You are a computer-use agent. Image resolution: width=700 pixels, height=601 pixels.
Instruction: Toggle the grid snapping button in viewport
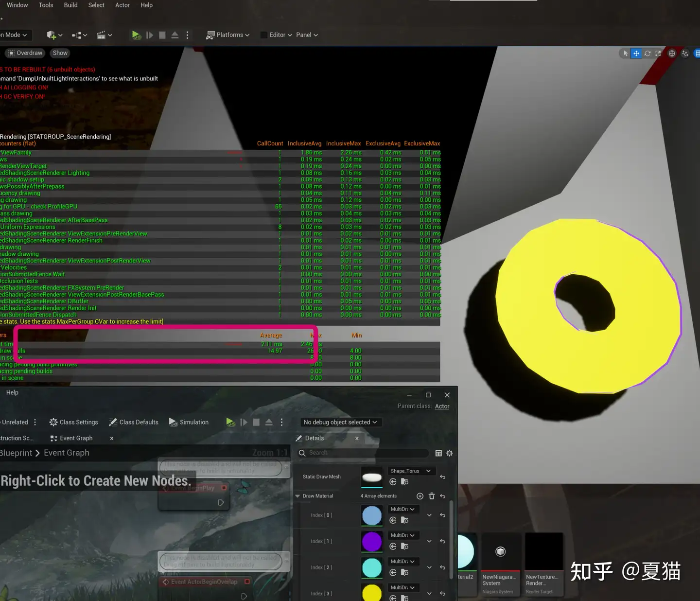(697, 53)
